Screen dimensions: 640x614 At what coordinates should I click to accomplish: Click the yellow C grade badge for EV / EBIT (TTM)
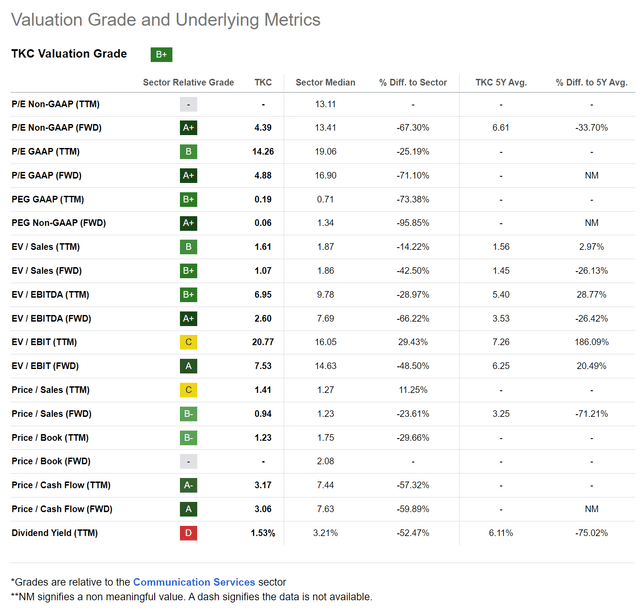[x=188, y=342]
